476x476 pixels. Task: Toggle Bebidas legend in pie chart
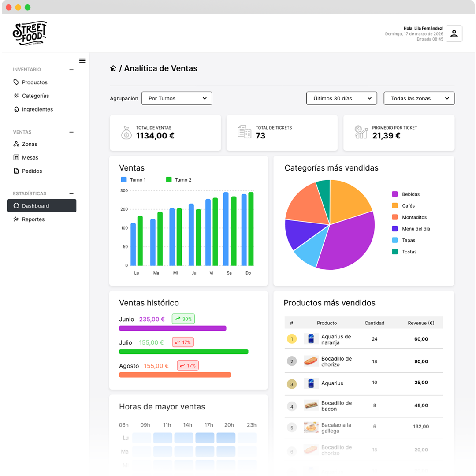(x=405, y=194)
